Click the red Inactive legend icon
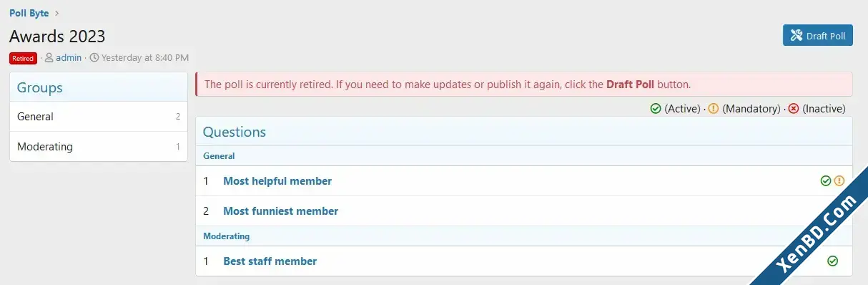Image resolution: width=868 pixels, height=285 pixels. 794,109
